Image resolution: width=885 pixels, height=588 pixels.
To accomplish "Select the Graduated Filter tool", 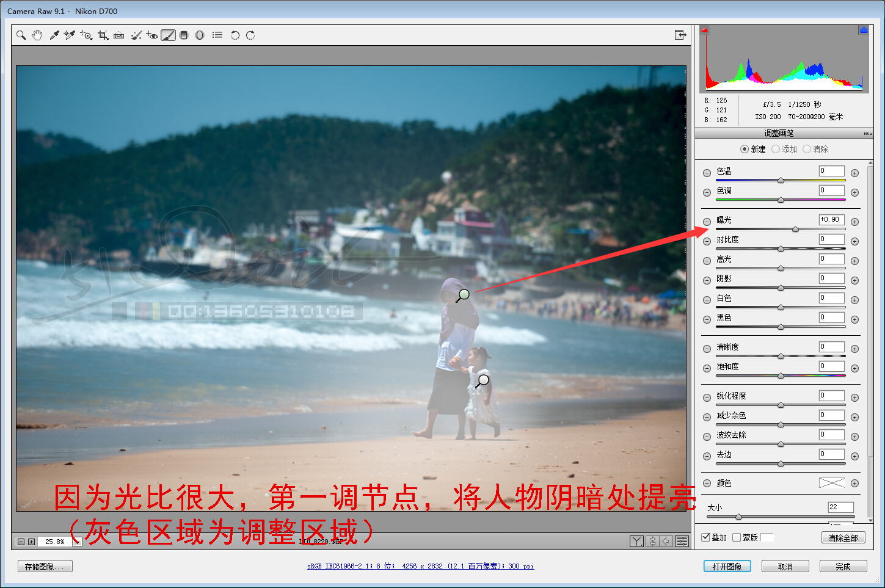I will (x=184, y=35).
